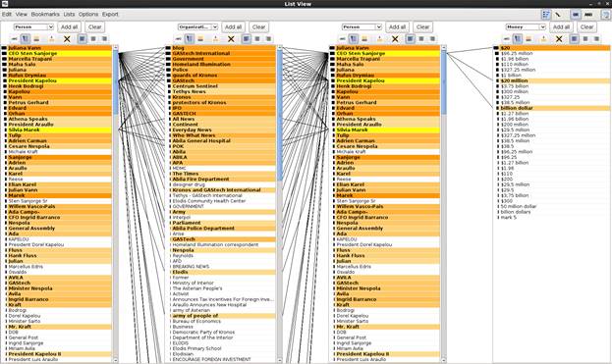Screen dimensions: 612x364
Task: Open the Export menu
Action: coord(110,14)
